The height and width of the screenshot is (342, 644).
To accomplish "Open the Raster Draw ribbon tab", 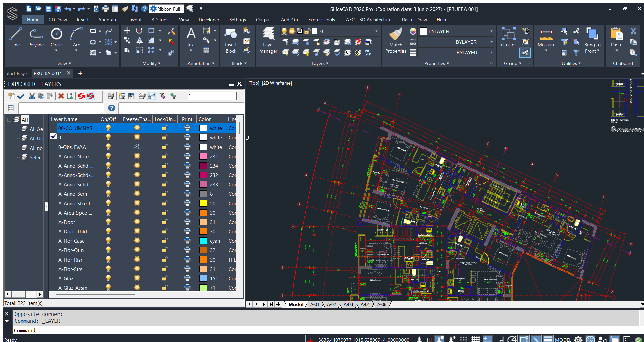I will tap(414, 20).
